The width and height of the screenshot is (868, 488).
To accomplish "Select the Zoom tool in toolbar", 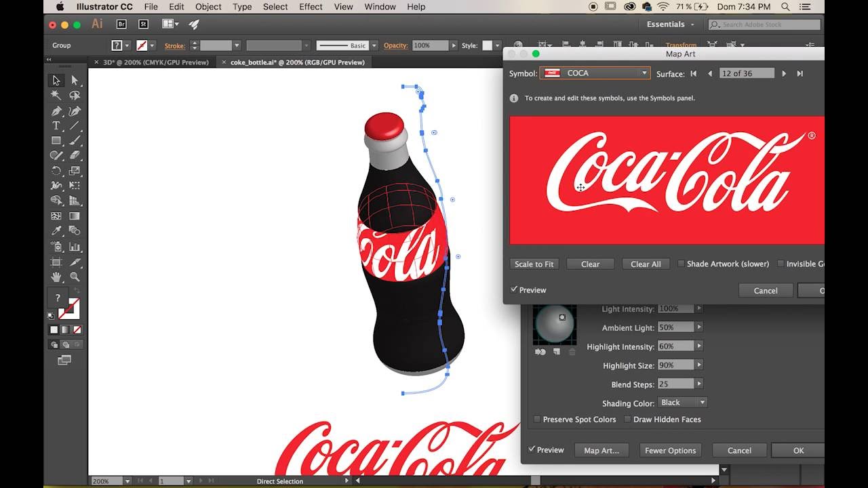I will click(x=75, y=277).
